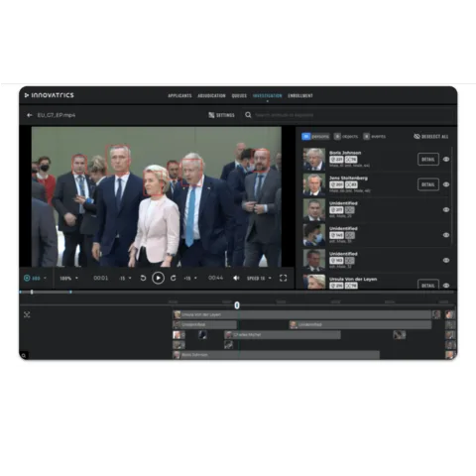Expand the Speed 1x dropdown
The height and width of the screenshot is (476, 476).
259,278
